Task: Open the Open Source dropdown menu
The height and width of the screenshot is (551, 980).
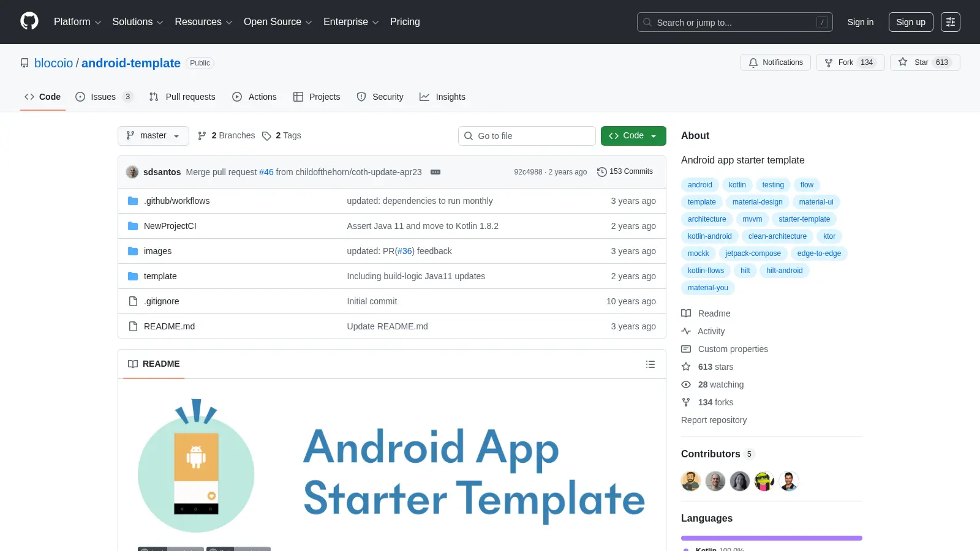Action: pos(278,22)
